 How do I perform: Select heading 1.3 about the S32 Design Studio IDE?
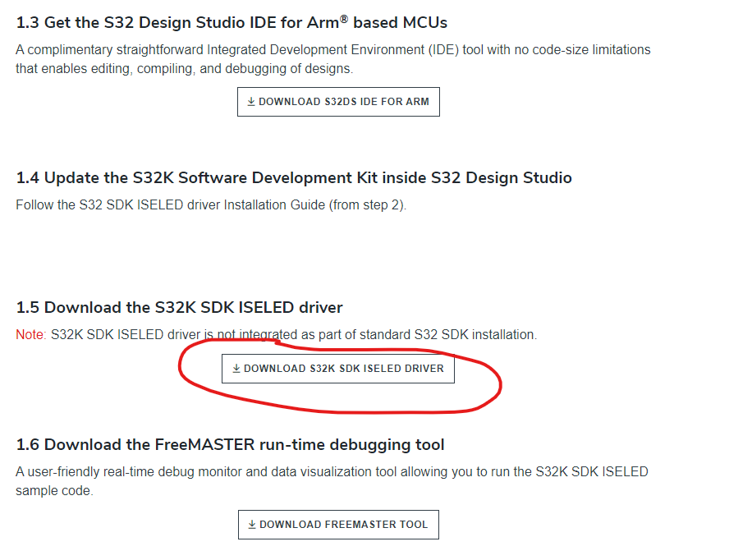pyautogui.click(x=231, y=22)
